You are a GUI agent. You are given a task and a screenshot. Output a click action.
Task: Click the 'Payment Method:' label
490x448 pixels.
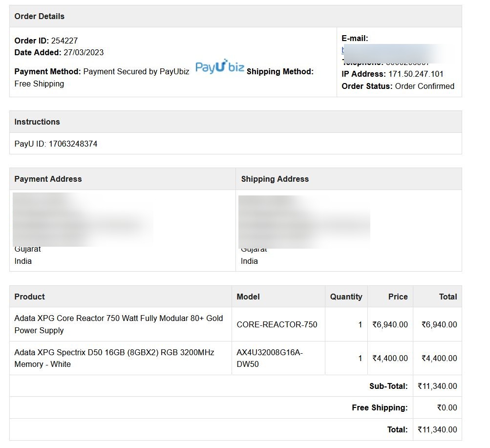point(47,71)
